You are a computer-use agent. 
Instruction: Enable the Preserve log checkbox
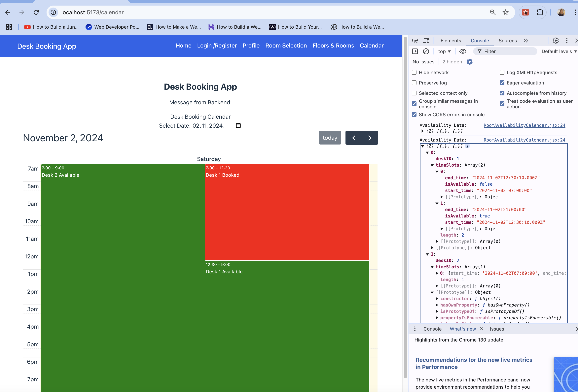[414, 83]
